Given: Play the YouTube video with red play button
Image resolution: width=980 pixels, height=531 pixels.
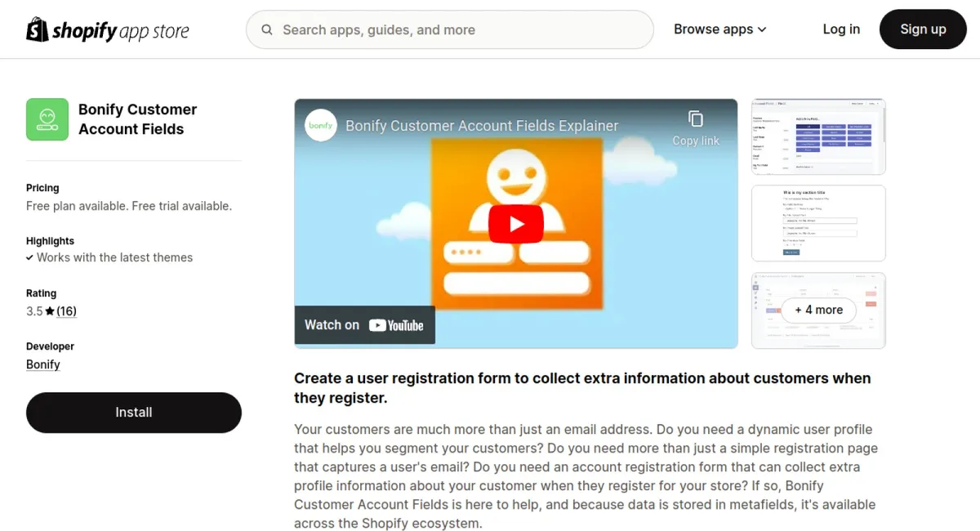Looking at the screenshot, I should tap(516, 224).
